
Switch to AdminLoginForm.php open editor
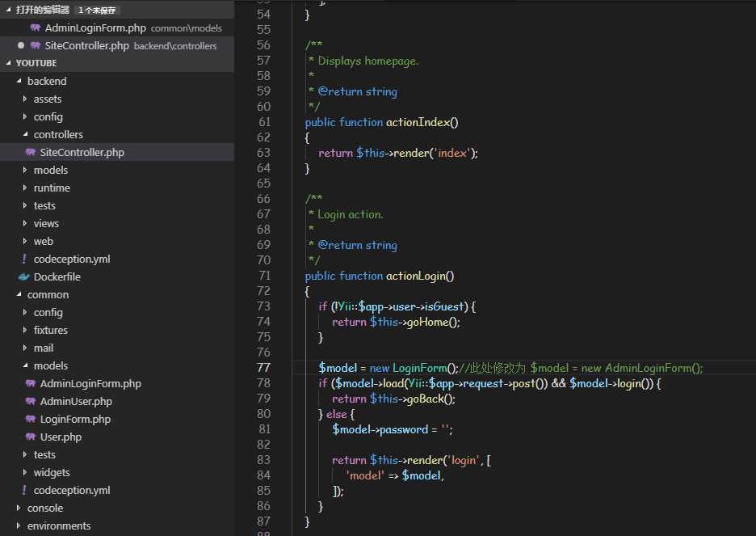[117, 28]
